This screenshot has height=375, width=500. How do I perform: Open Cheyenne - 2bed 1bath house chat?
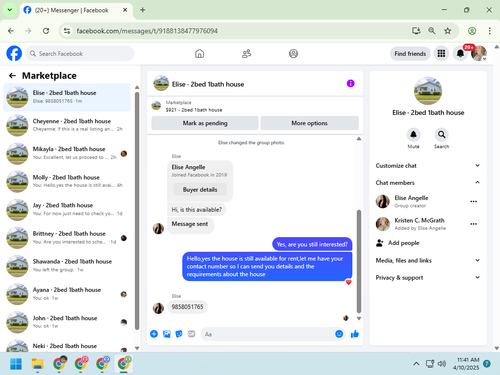coord(67,125)
